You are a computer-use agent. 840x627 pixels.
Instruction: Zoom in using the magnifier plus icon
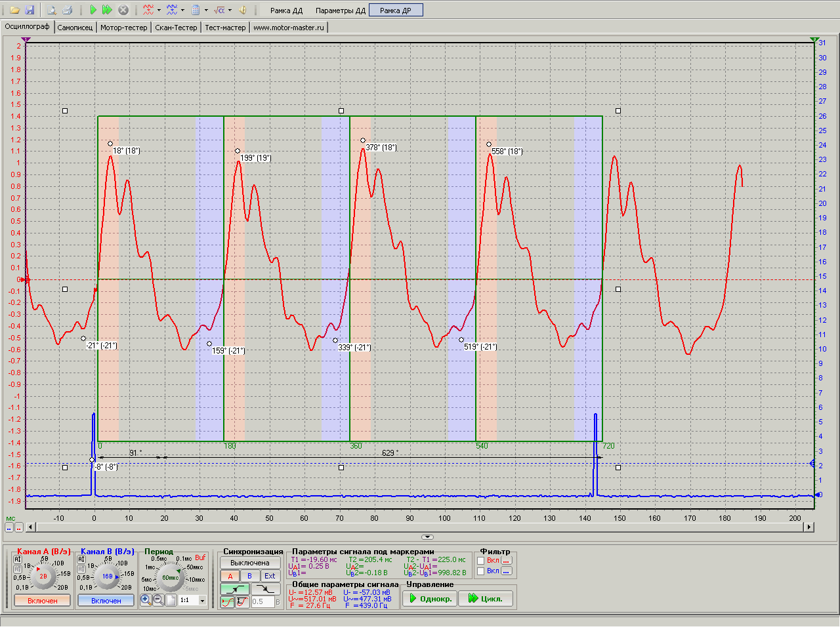(146, 599)
